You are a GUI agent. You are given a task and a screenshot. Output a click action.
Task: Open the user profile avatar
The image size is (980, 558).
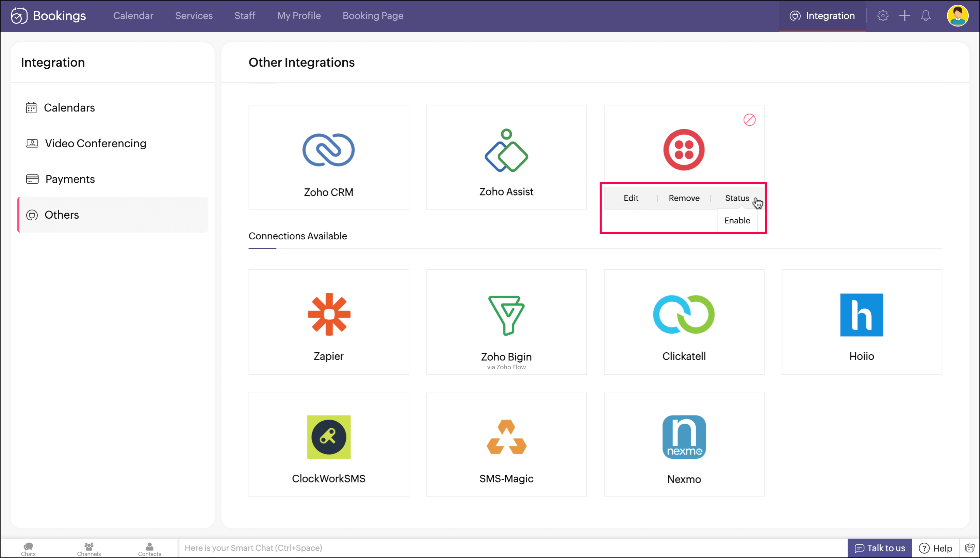[958, 16]
